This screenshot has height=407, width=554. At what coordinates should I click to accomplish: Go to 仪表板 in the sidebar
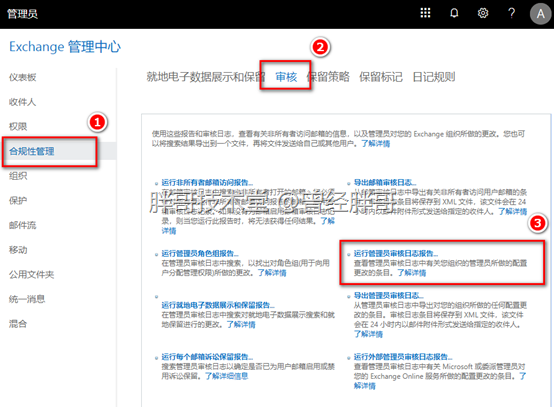coord(23,77)
